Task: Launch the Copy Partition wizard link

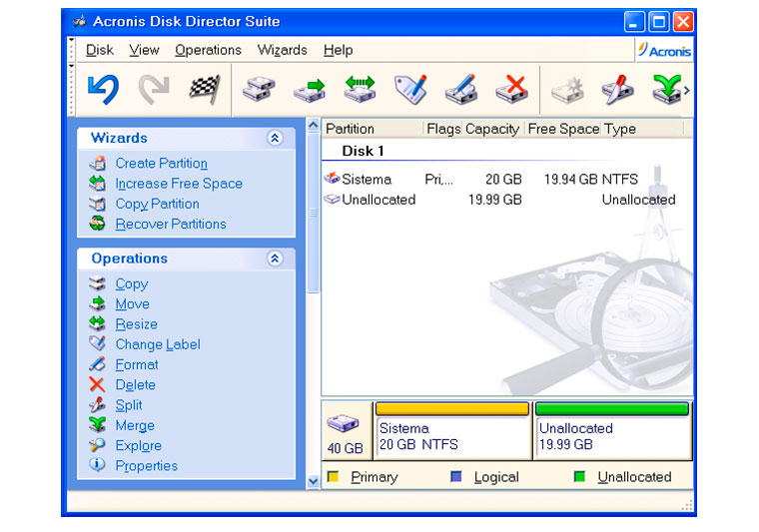Action: click(x=158, y=204)
